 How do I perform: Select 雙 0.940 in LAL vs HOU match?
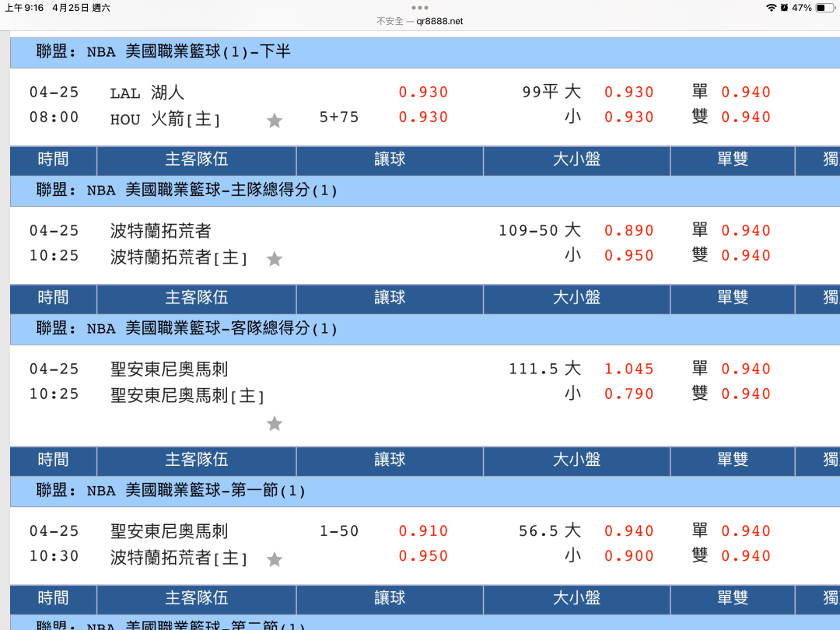[x=746, y=117]
